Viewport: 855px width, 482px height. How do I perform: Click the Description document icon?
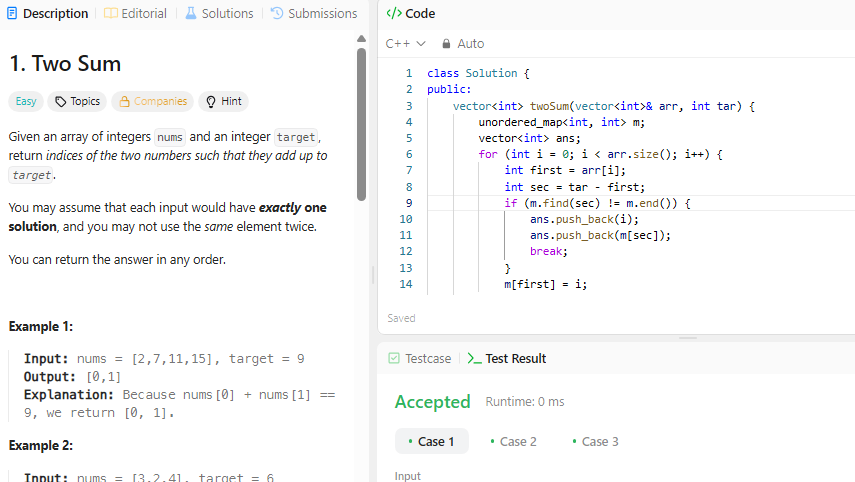click(x=12, y=13)
